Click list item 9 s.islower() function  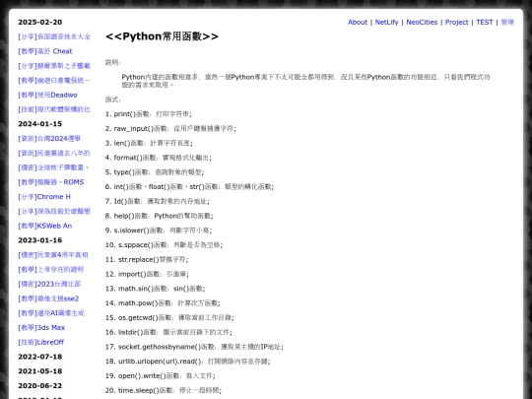click(159, 231)
